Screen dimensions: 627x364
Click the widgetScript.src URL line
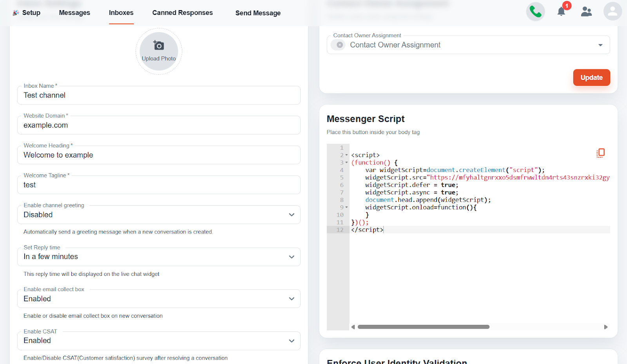[487, 177]
